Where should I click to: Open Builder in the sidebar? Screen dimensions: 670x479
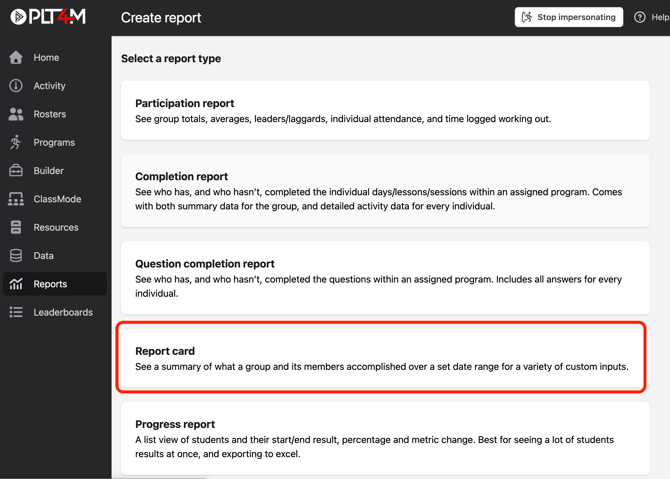tap(55, 170)
